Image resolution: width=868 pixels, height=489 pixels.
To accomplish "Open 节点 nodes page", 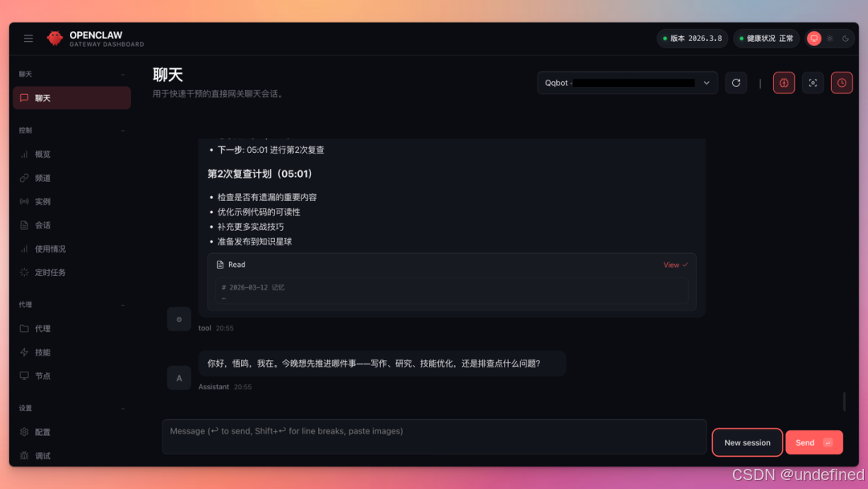I will [x=72, y=376].
